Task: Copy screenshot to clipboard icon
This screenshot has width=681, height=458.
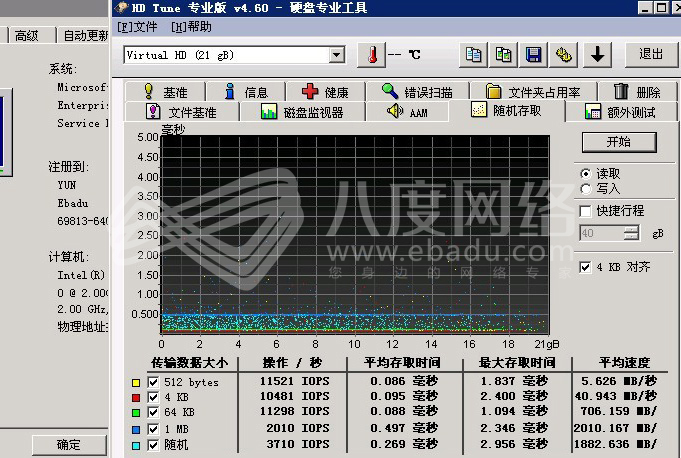Action: click(x=503, y=55)
